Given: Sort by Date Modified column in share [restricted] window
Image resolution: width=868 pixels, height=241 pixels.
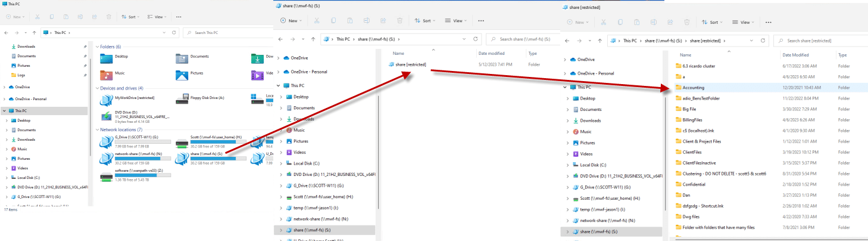Looking at the screenshot, I should click(795, 55).
